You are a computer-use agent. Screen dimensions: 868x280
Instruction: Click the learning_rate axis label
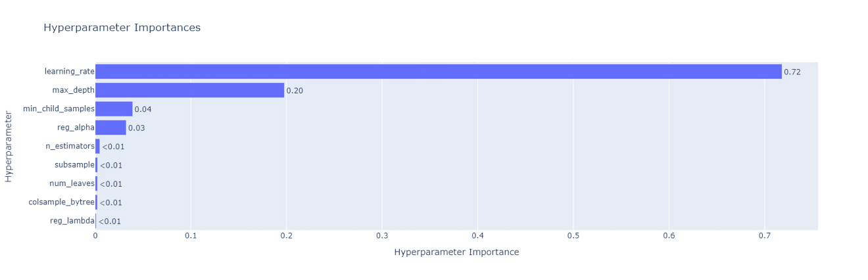69,71
